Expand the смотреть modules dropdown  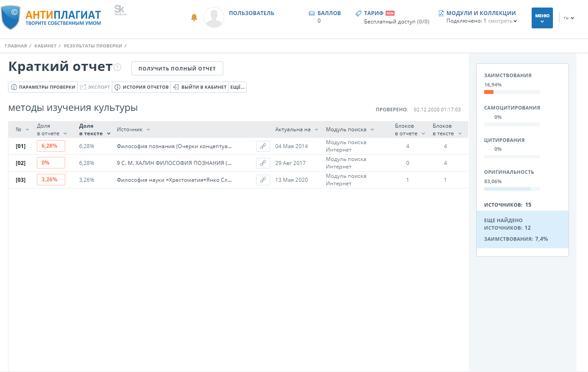pyautogui.click(x=502, y=21)
